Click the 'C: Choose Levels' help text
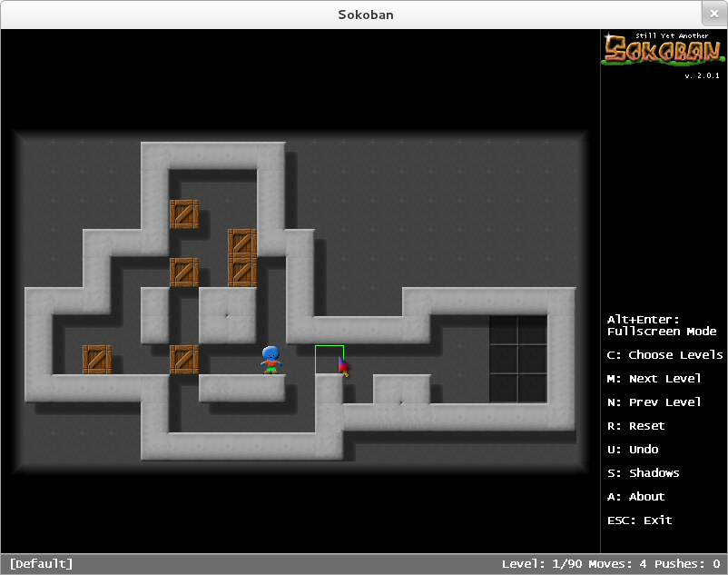Screen dimensions: 728x575 pyautogui.click(x=664, y=355)
